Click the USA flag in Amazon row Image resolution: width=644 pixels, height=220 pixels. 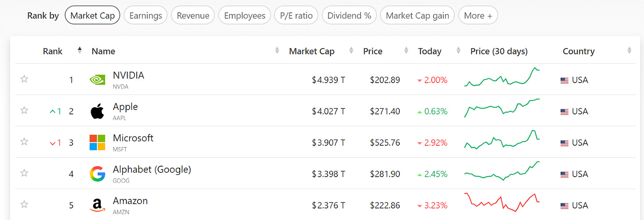point(564,206)
